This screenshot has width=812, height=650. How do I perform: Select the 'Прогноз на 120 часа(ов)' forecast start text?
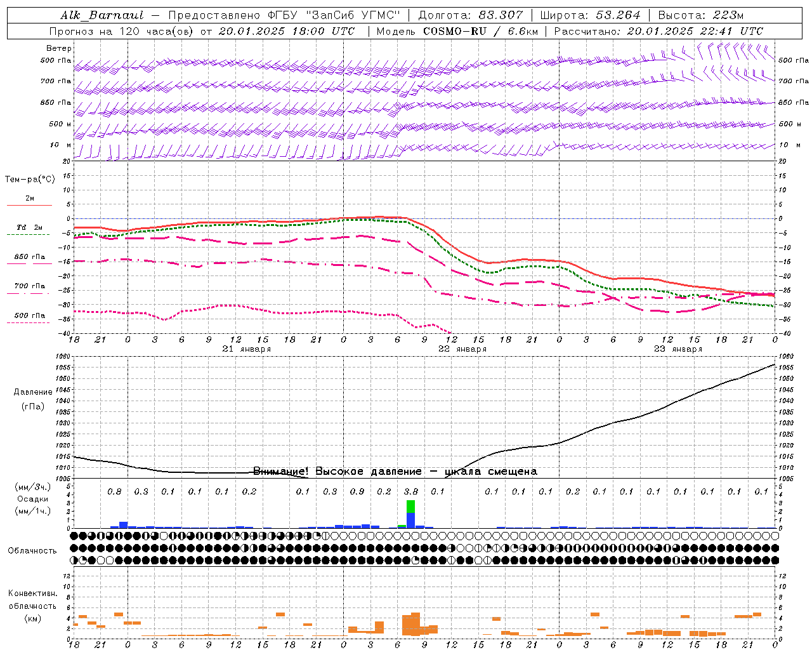pos(122,31)
